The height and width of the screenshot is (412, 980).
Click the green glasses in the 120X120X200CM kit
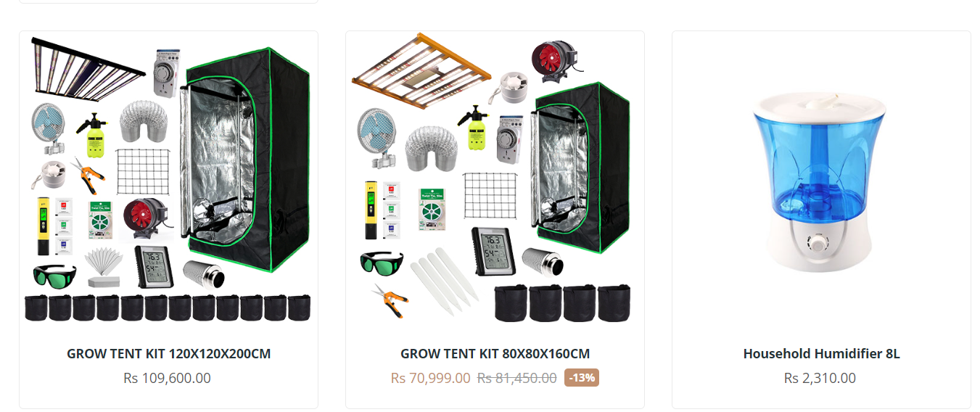[54, 276]
